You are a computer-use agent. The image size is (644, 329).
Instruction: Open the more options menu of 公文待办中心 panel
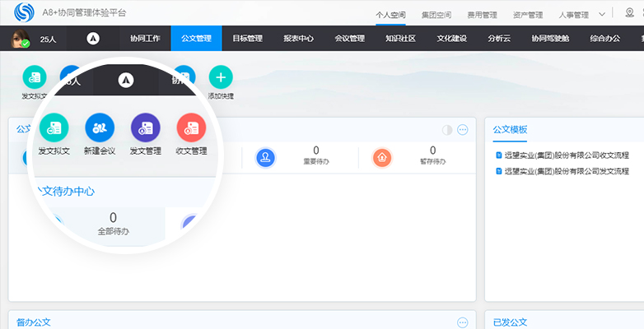point(463,130)
